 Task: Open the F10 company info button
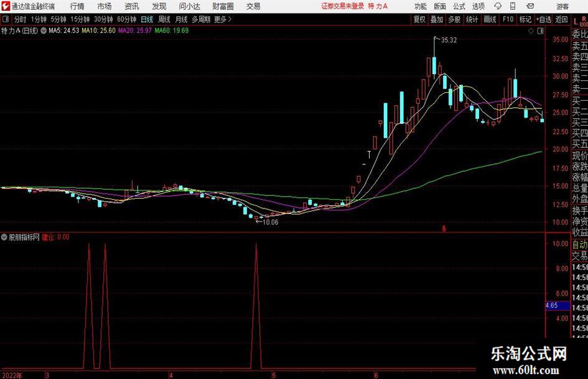pyautogui.click(x=508, y=19)
